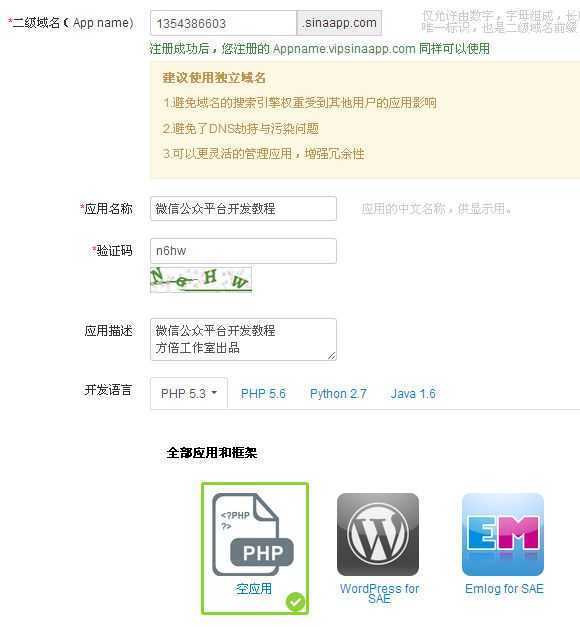The image size is (580, 627).
Task: Open the Emlog for SAE text link
Action: [x=504, y=589]
